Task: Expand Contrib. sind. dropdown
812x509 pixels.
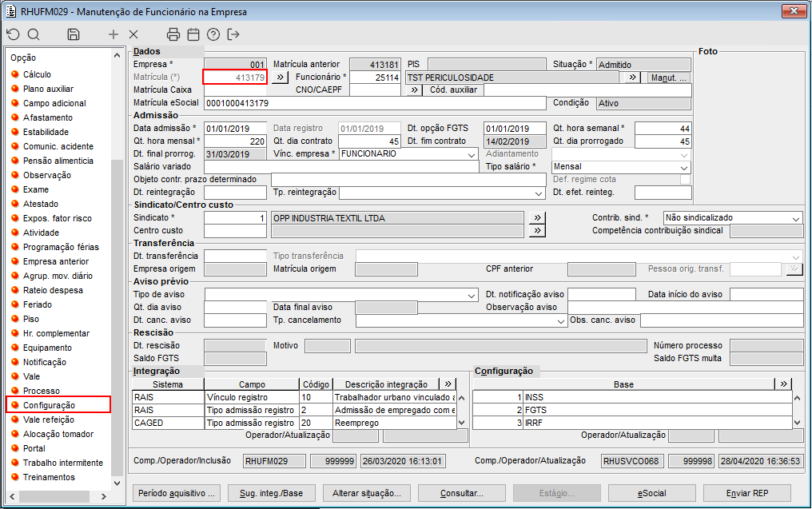Action: tap(796, 218)
